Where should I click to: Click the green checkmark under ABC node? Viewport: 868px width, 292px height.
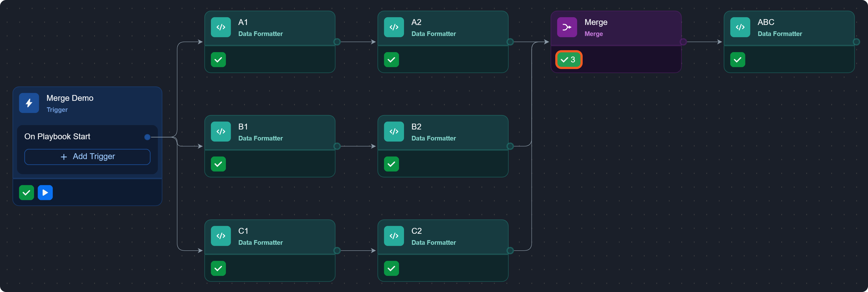tap(738, 60)
